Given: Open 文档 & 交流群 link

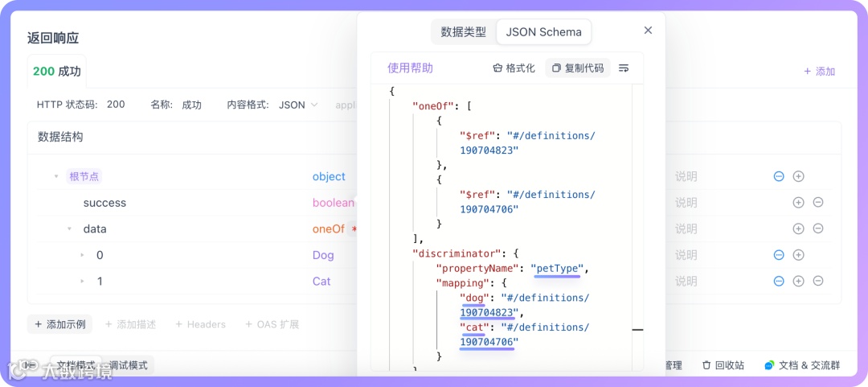Looking at the screenshot, I should pos(803,365).
